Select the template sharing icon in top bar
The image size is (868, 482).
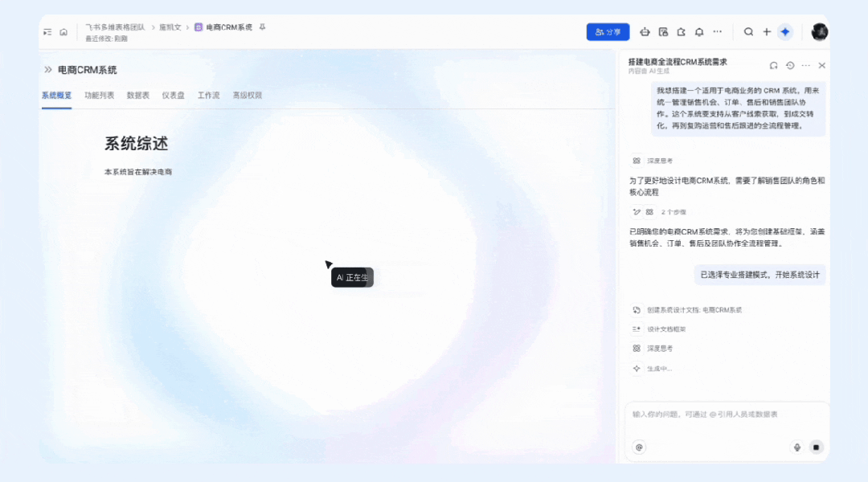pyautogui.click(x=664, y=32)
